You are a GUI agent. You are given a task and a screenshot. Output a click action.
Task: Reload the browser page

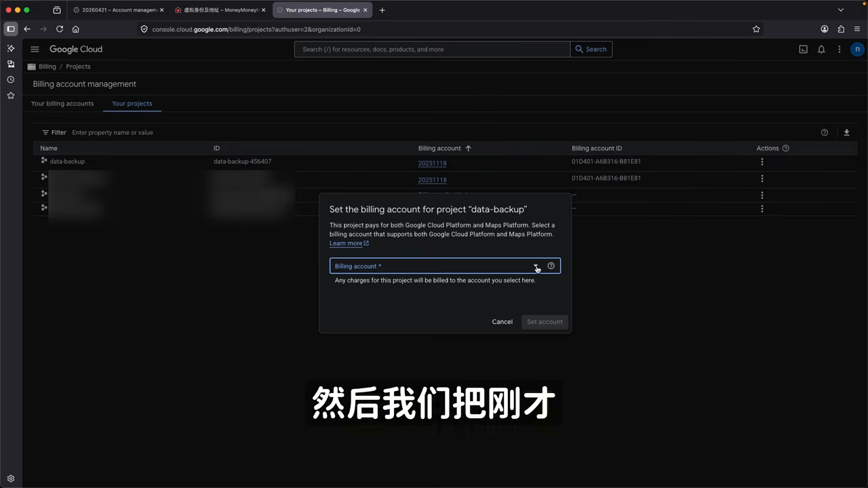(60, 29)
